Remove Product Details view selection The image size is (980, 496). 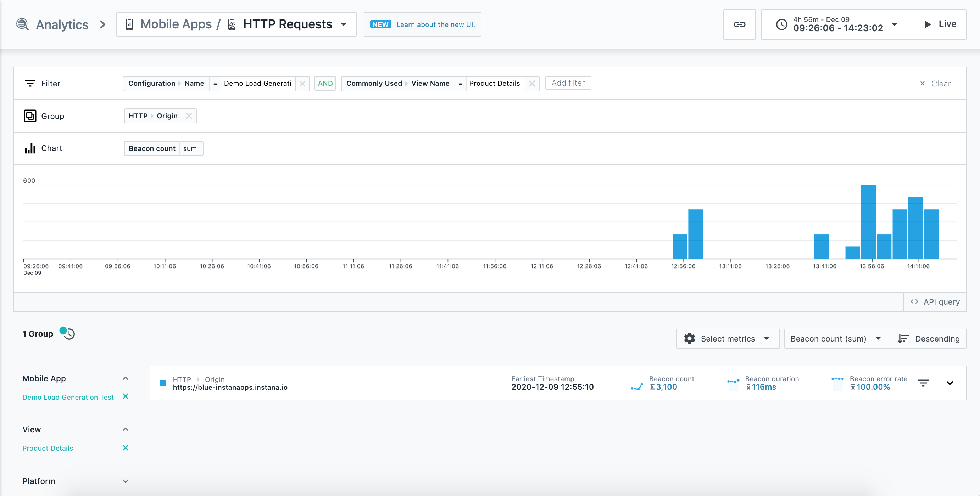point(126,448)
